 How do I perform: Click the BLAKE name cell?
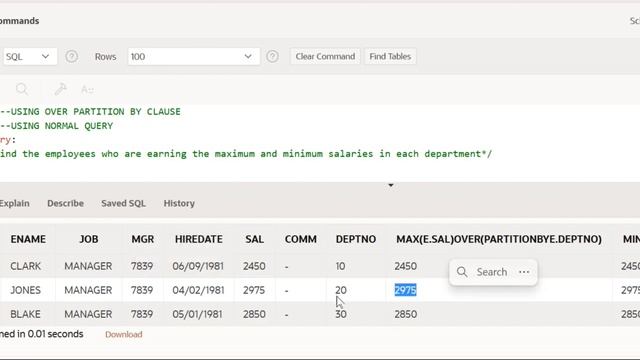point(25,314)
